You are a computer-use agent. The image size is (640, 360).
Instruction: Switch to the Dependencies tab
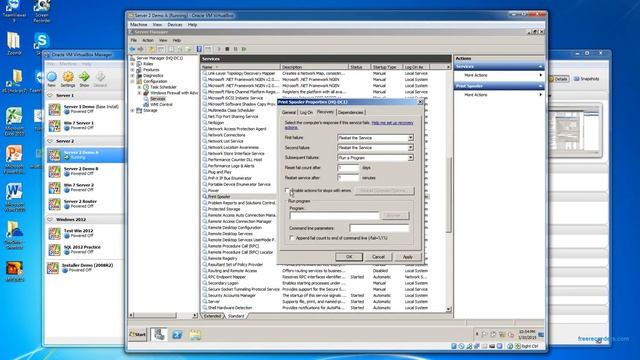coord(351,112)
